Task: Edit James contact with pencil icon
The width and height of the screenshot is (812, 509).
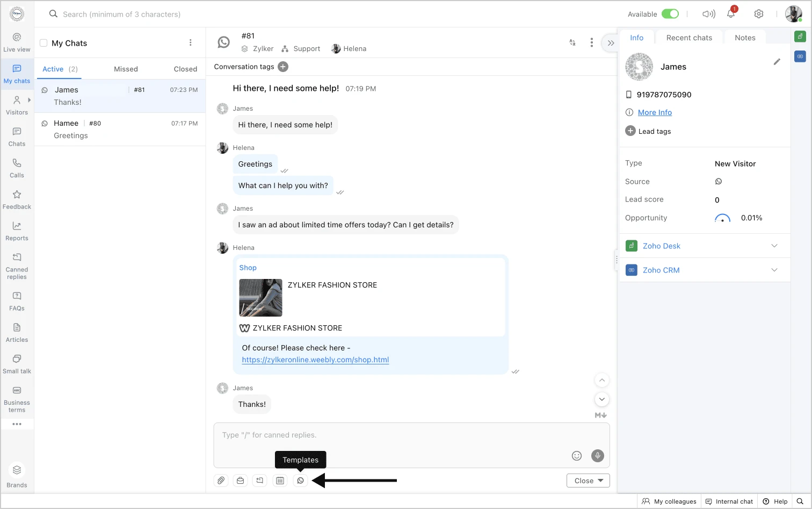Action: point(777,62)
